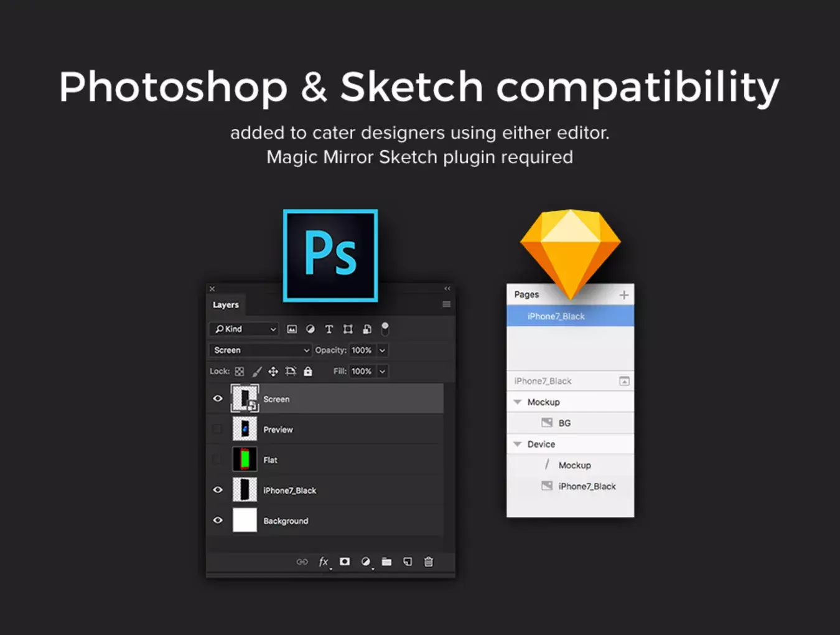Image resolution: width=840 pixels, height=635 pixels.
Task: Select the layer named Background
Action: (x=286, y=522)
